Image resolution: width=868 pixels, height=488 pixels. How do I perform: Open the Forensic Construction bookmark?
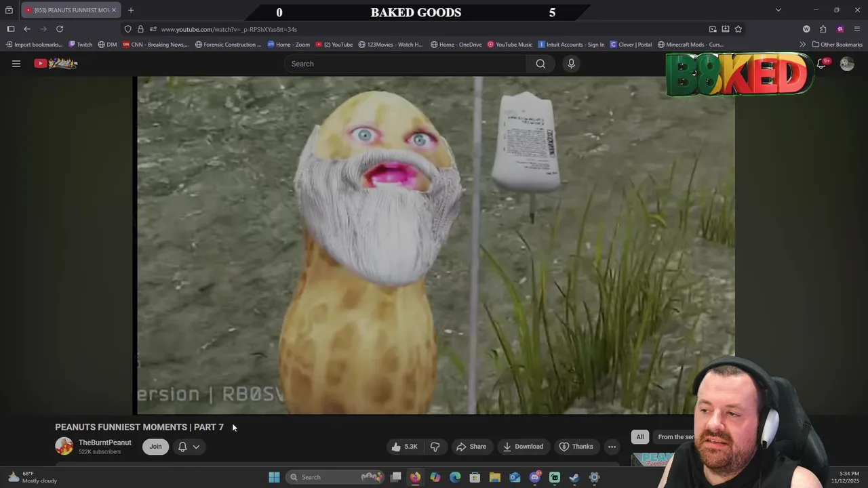(228, 45)
